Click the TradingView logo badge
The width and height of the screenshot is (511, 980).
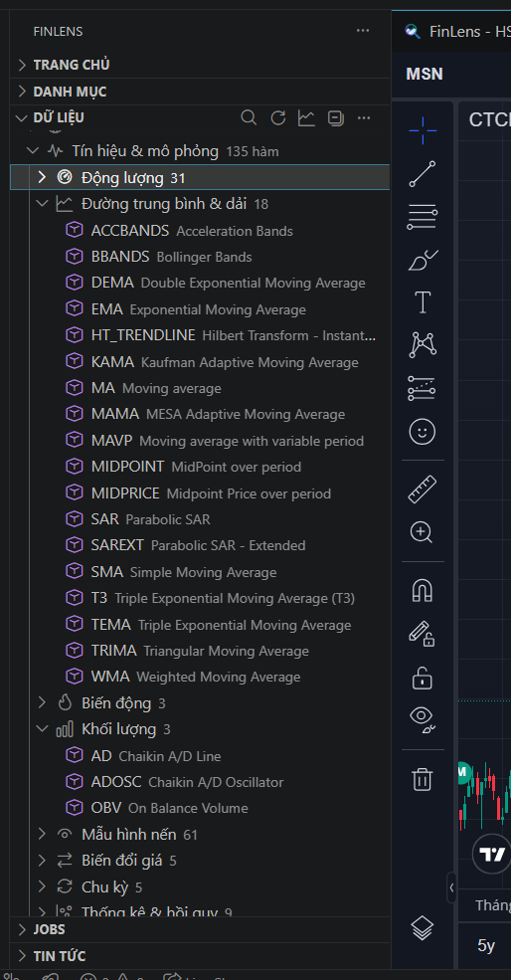(491, 854)
